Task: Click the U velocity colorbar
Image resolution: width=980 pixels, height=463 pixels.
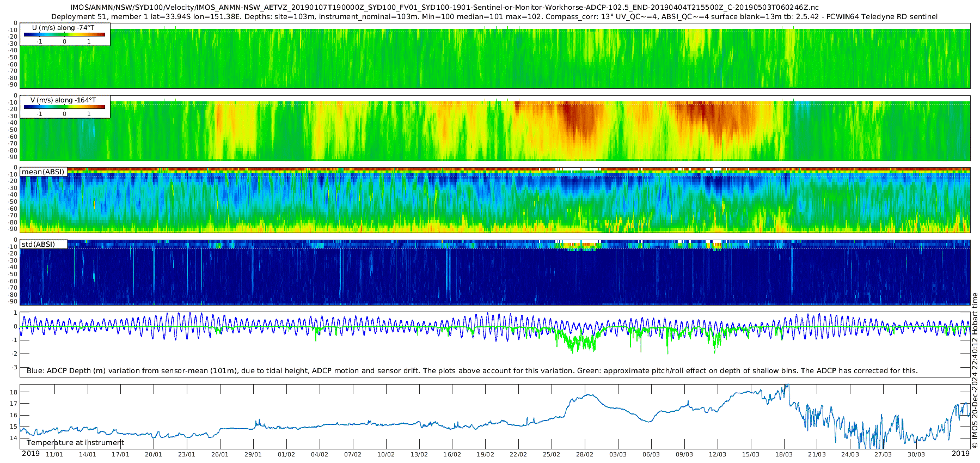Action: (64, 34)
